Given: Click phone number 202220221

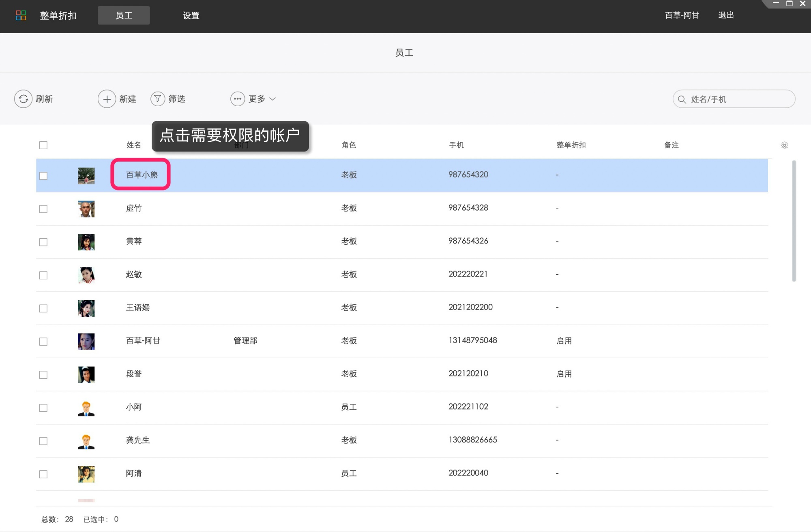Looking at the screenshot, I should tap(468, 274).
